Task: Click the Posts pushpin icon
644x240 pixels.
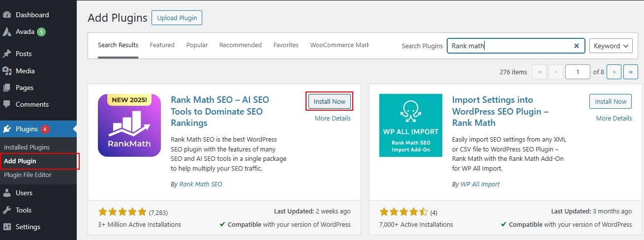Action: 7,54
